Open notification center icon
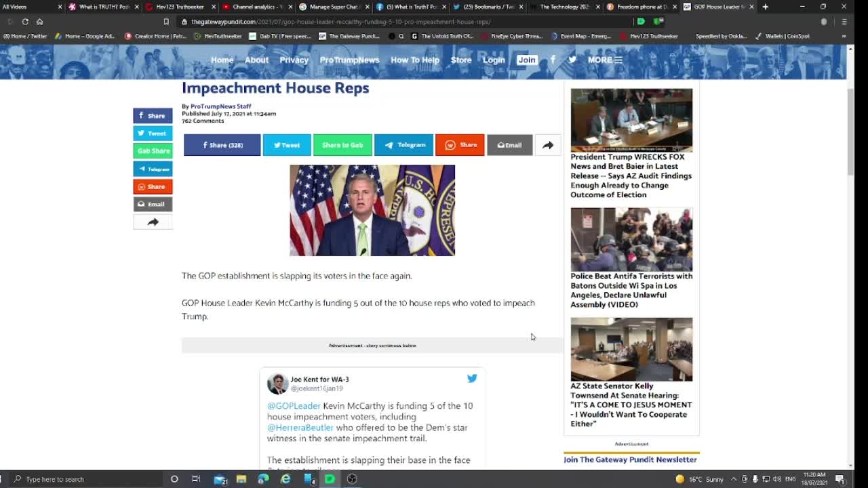 click(x=840, y=479)
